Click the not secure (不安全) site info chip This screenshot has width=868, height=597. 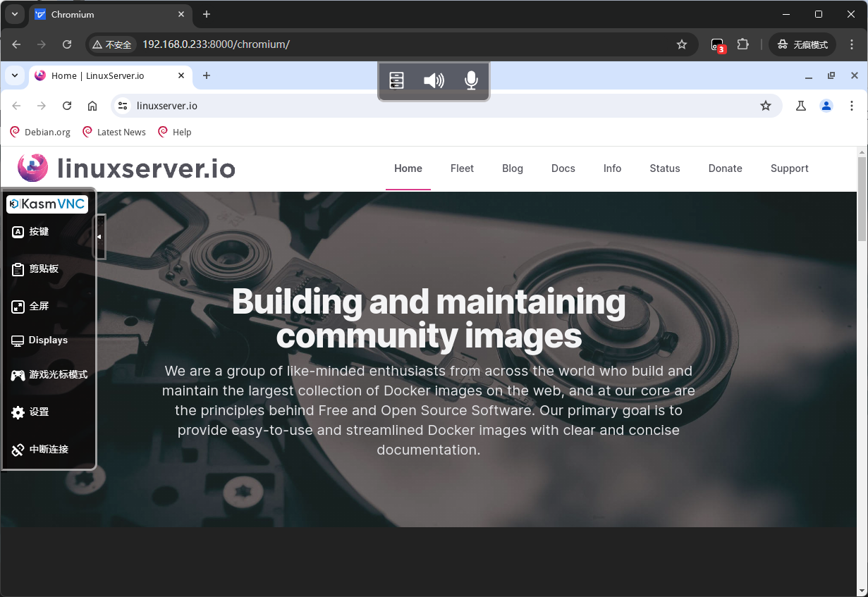click(112, 44)
